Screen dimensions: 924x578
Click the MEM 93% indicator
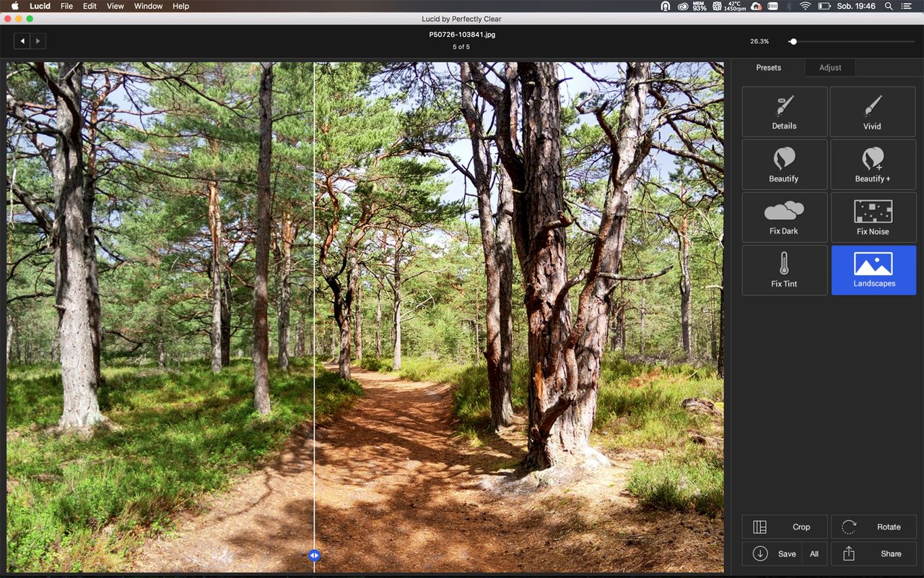699,6
